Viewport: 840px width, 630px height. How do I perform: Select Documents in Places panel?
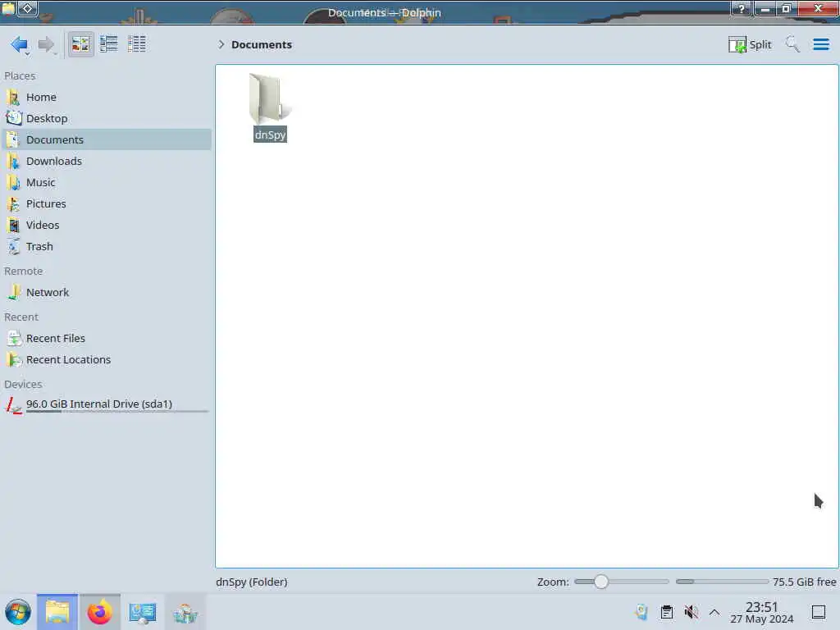tap(106, 139)
